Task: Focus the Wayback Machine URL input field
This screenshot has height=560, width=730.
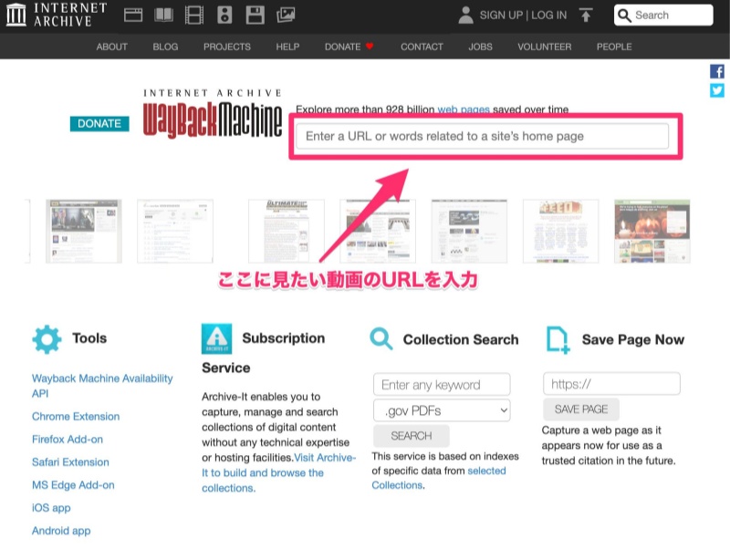Action: tap(485, 135)
